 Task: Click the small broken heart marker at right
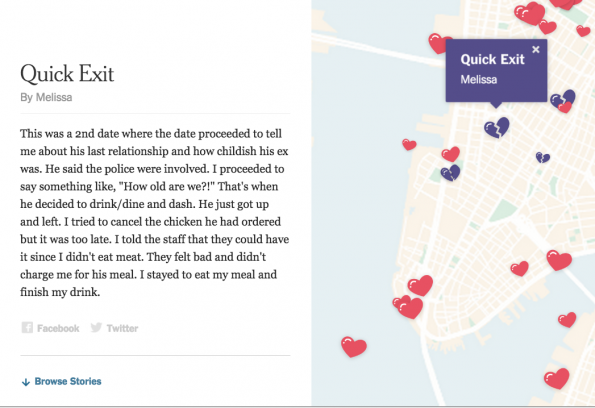(543, 157)
